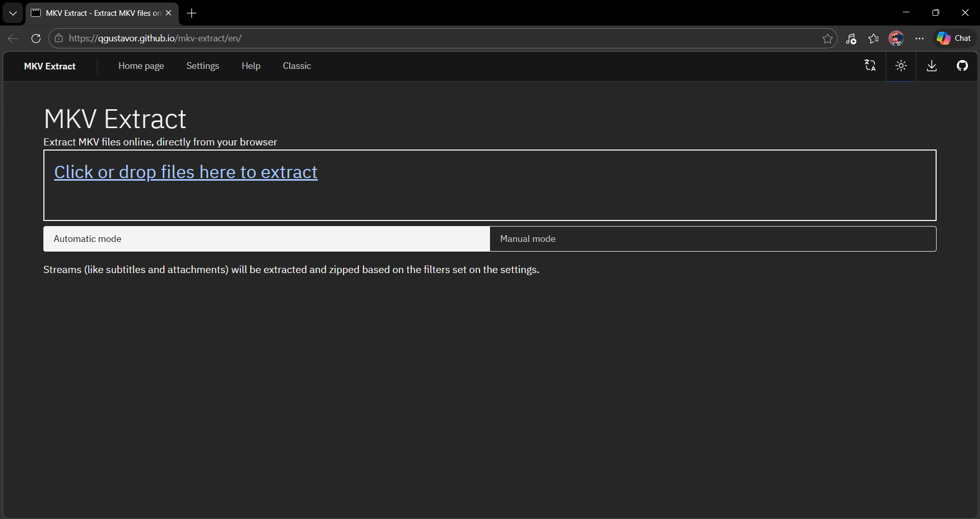Open browser settings and more menu

(x=919, y=38)
